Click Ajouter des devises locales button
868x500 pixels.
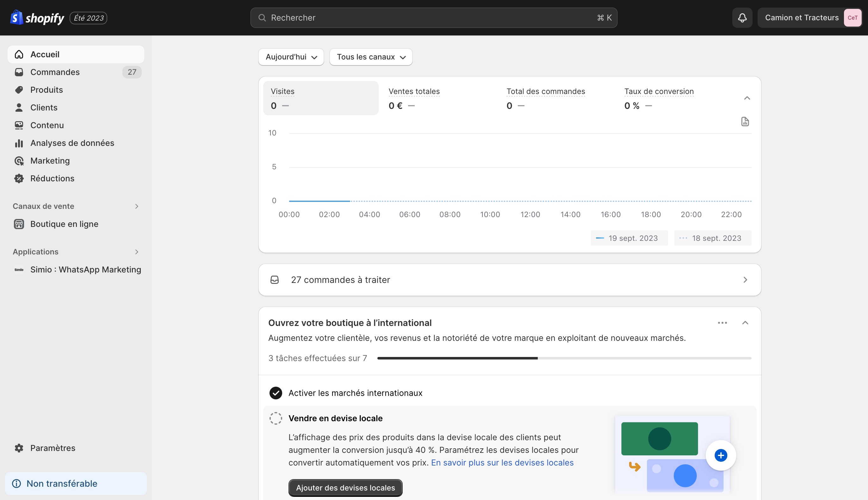point(345,488)
